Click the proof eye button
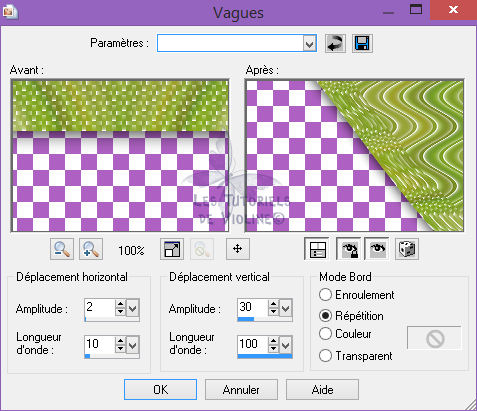This screenshot has height=411, width=477. tap(377, 249)
